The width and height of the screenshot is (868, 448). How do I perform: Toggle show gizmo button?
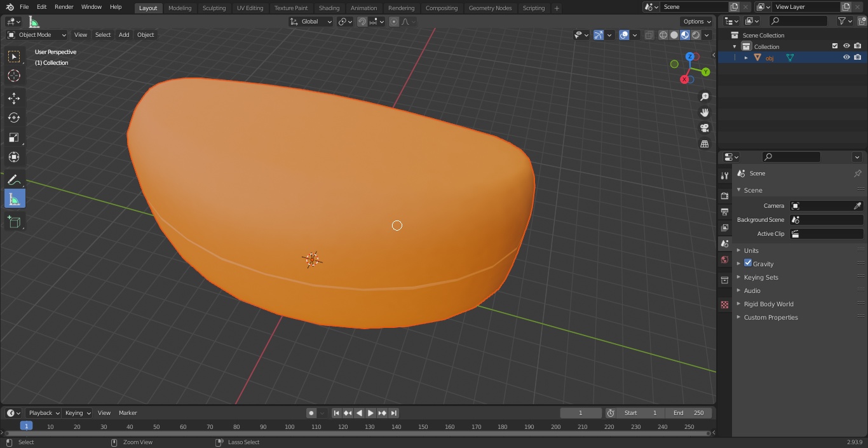pyautogui.click(x=599, y=35)
